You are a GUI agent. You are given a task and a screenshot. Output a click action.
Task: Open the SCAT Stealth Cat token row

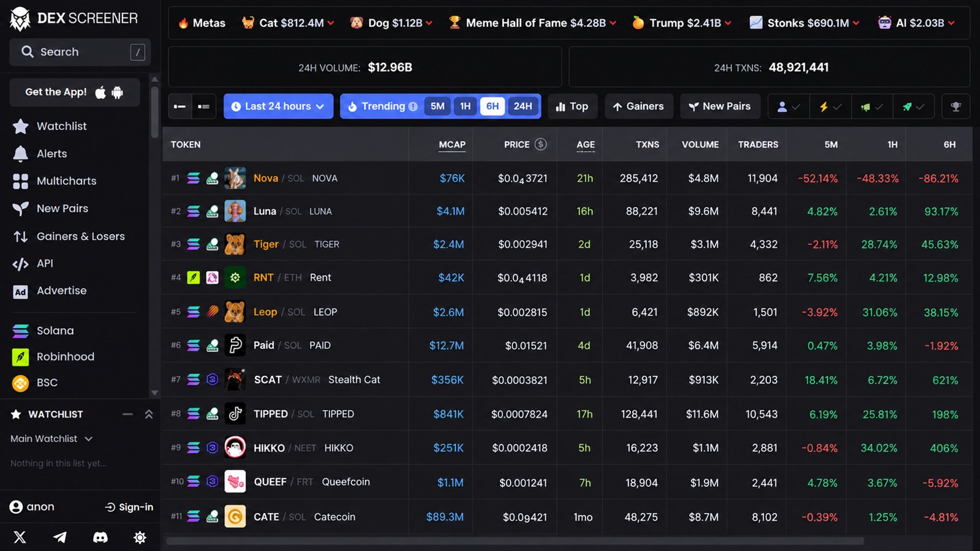567,380
